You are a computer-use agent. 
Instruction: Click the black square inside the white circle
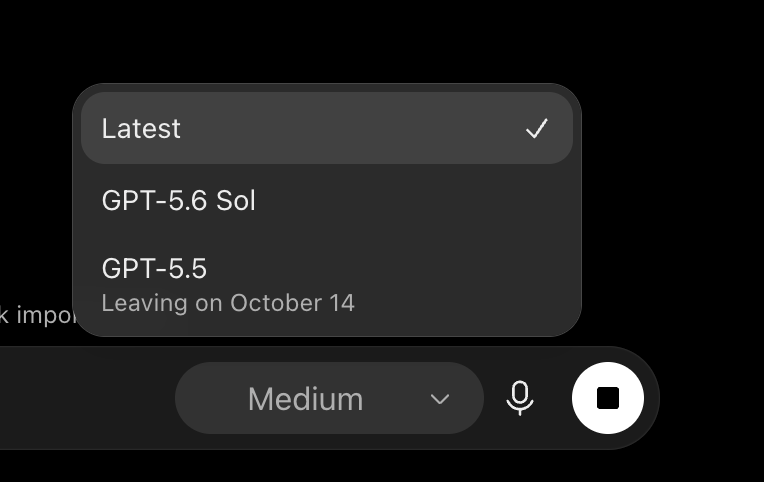point(608,398)
